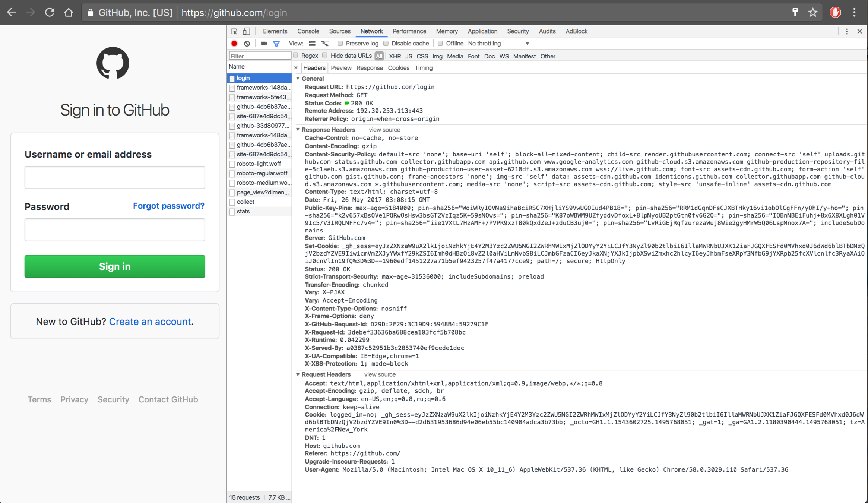Click the inspect element cursor icon

point(234,31)
